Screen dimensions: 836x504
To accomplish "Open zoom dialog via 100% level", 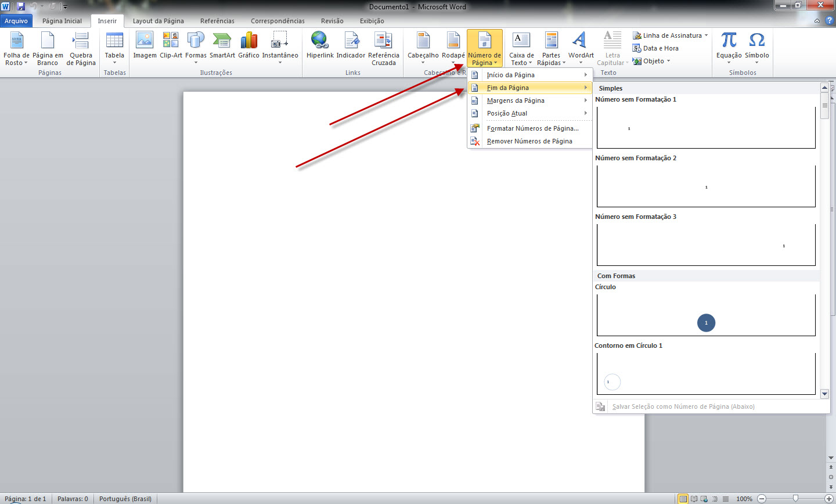I will pos(744,499).
